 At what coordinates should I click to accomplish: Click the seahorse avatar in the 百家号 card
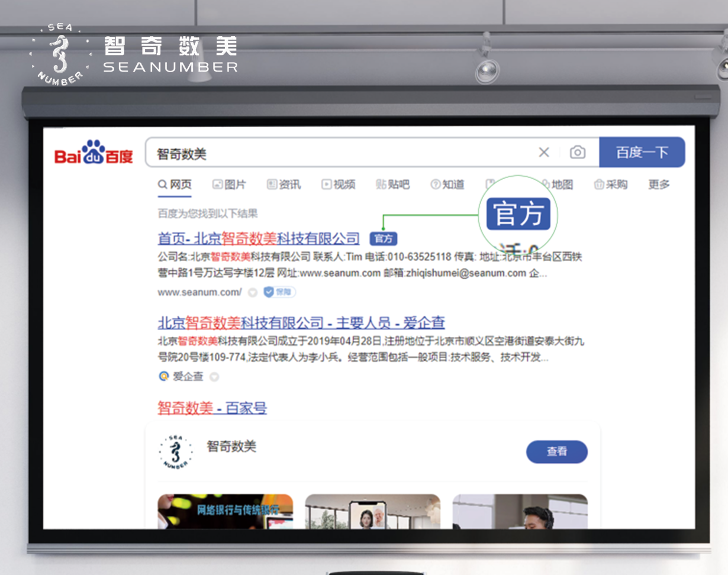[x=176, y=452]
